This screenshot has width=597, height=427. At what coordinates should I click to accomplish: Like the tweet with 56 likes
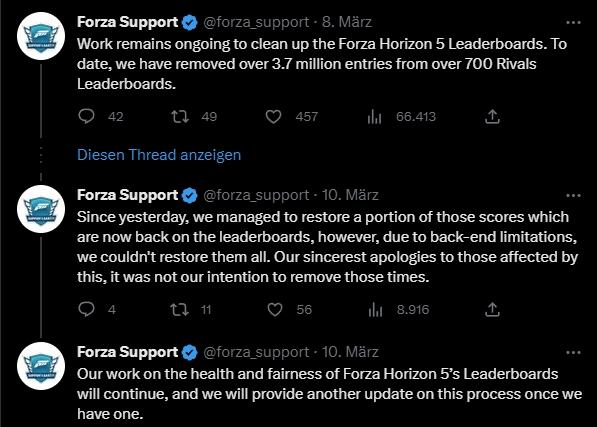point(275,309)
